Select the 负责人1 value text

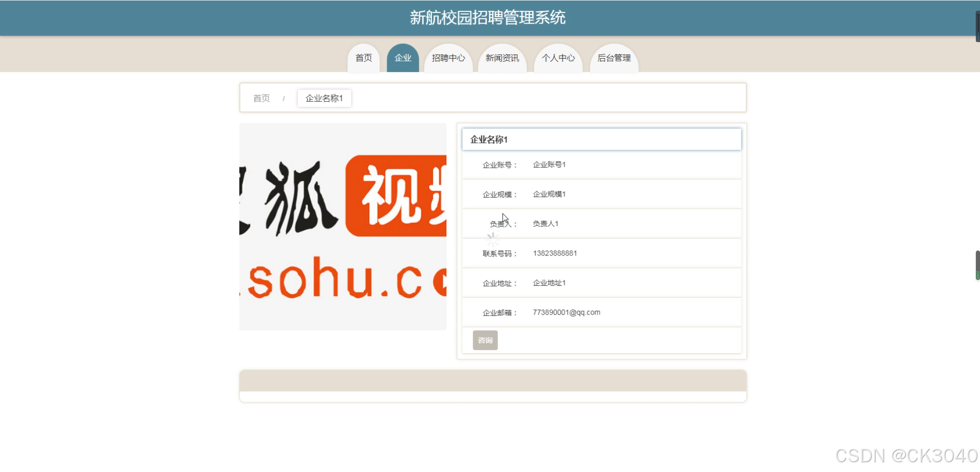click(x=545, y=224)
